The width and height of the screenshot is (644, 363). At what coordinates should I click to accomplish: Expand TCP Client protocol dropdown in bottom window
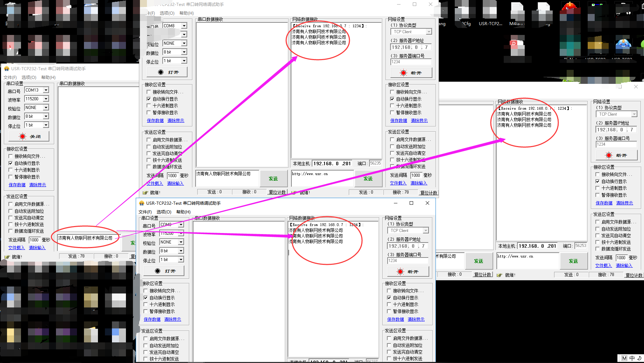point(426,231)
